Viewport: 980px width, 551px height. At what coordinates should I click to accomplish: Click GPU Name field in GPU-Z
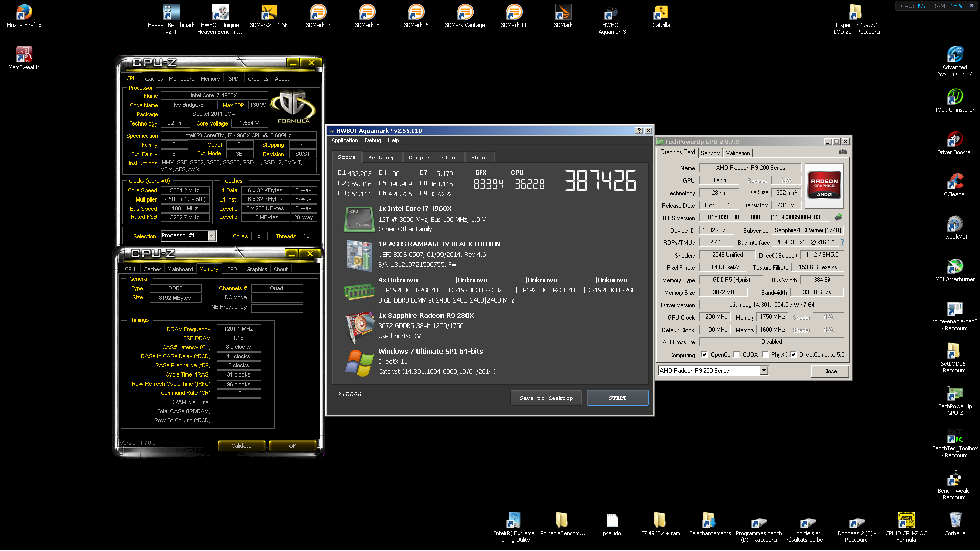750,168
